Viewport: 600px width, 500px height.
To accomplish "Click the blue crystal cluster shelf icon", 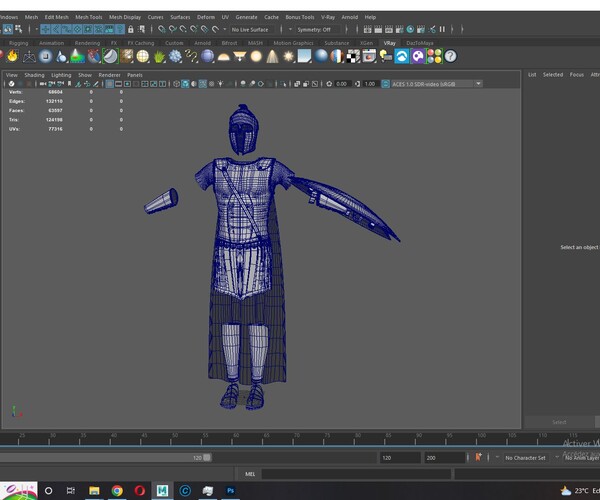I will (x=175, y=56).
